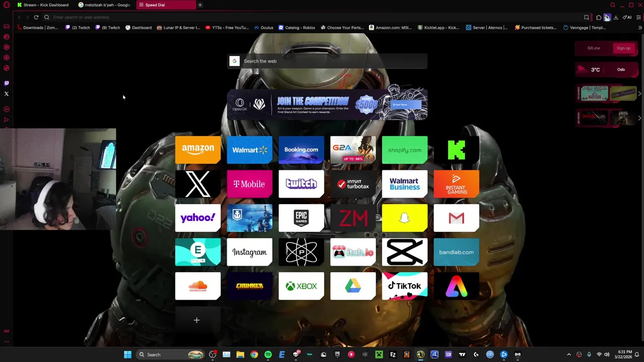The height and width of the screenshot is (362, 644).
Task: Open the Join the Competition banner
Action: pyautogui.click(x=327, y=104)
